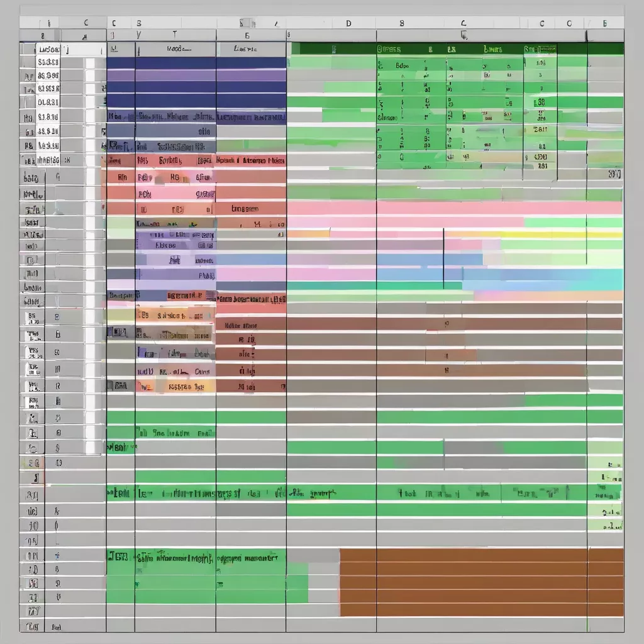Select the column D header
Screen dimensions: 644x644
tap(348, 23)
